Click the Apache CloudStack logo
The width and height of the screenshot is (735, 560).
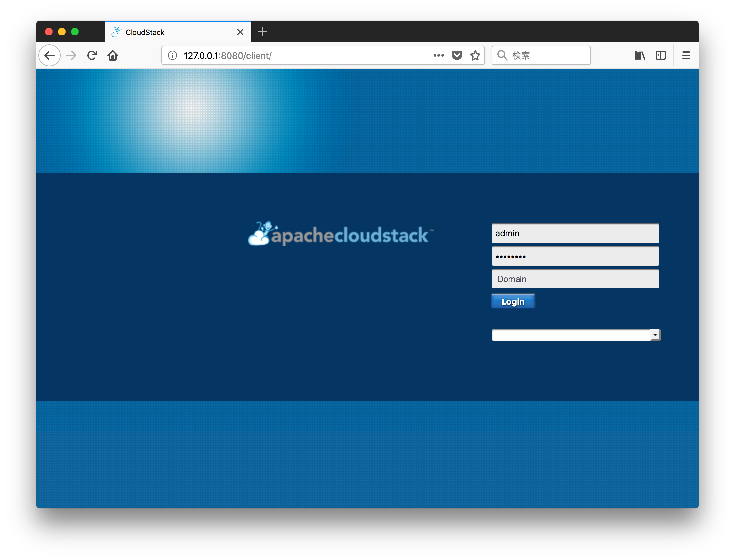(340, 234)
